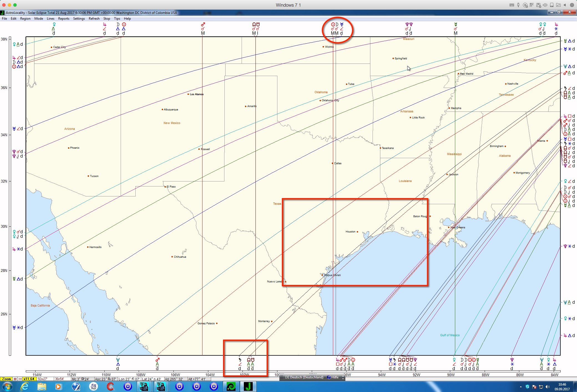Click the Venus ascendant marker top-left
This screenshot has width=577, height=392.
pos(54,25)
